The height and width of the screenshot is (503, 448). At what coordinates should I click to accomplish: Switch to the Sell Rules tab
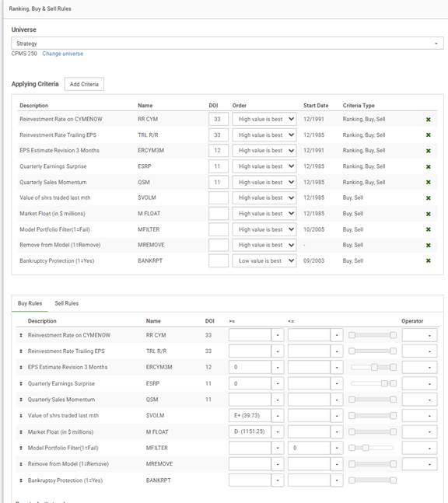tap(66, 303)
